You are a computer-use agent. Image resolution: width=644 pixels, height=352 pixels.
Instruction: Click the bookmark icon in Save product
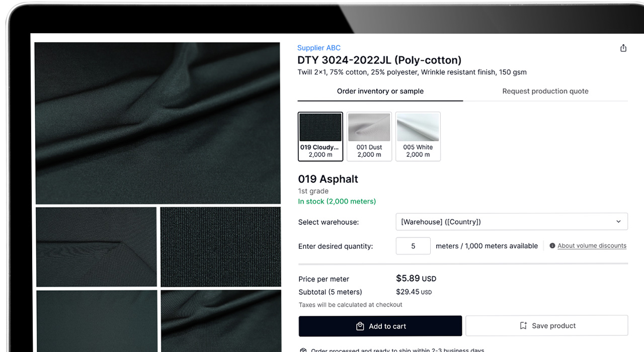click(523, 326)
